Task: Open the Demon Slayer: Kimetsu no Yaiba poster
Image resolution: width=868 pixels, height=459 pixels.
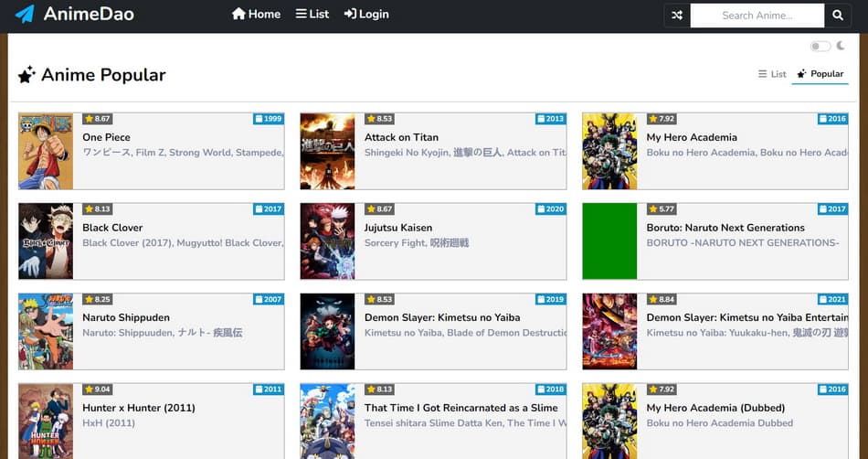Action: (x=327, y=331)
